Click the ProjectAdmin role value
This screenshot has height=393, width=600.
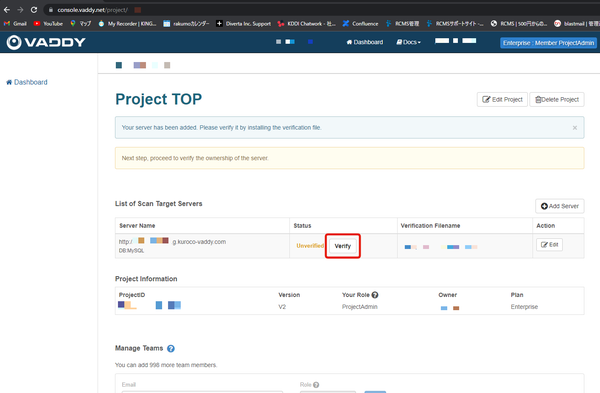click(360, 307)
